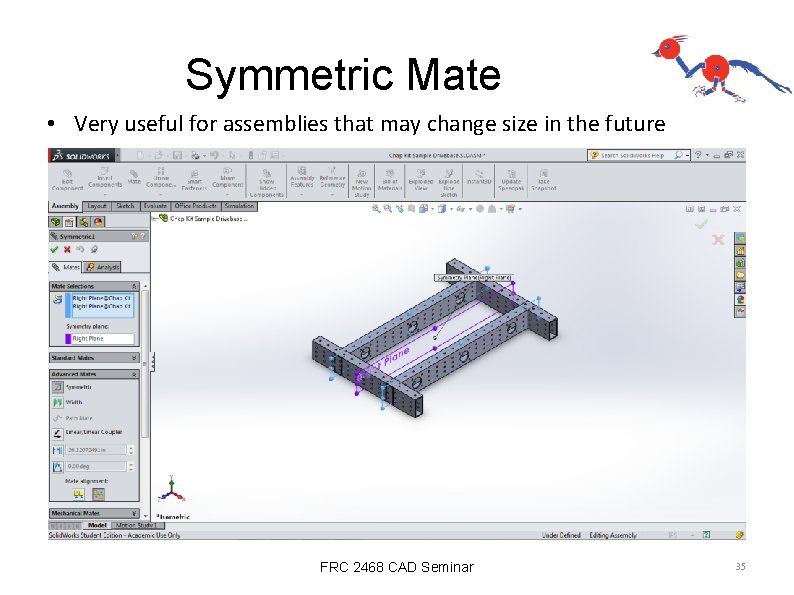Click the Move Component icon

[228, 171]
